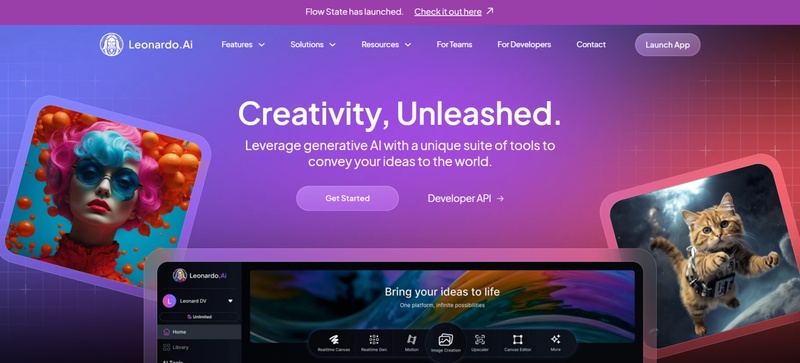This screenshot has width=800, height=363.
Task: Expand the Solutions dropdown menu
Action: click(x=313, y=44)
